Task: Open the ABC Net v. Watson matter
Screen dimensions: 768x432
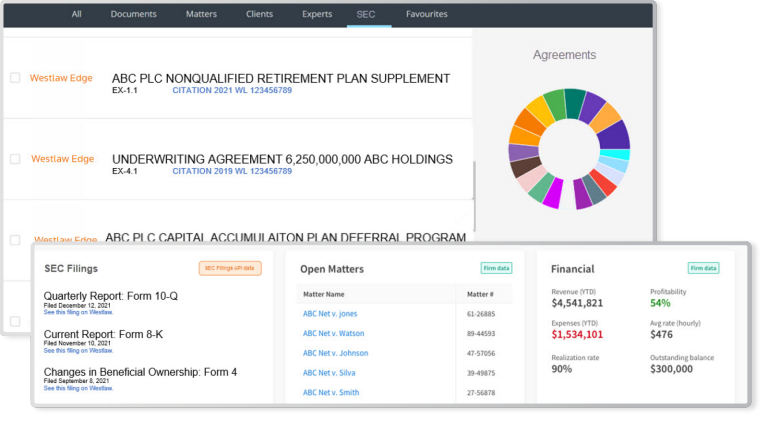Action: (334, 333)
